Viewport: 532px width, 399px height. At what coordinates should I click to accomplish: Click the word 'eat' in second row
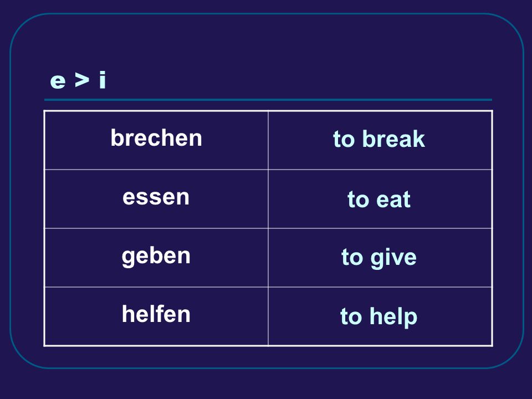click(x=393, y=199)
